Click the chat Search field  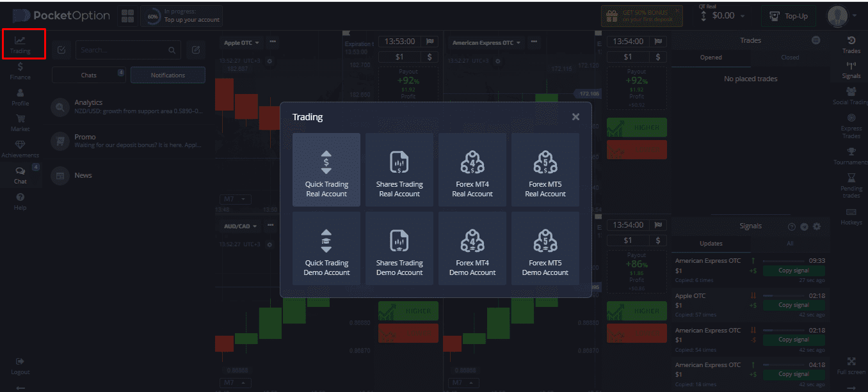tap(128, 50)
